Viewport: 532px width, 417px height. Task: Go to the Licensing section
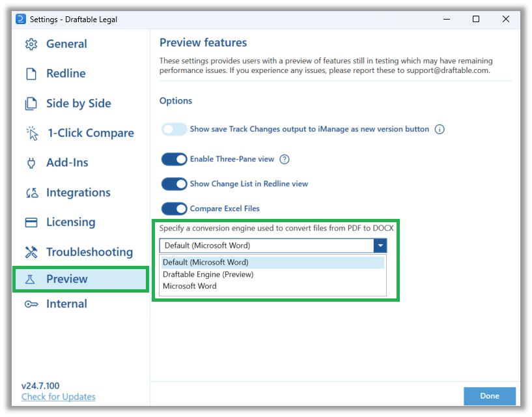71,222
